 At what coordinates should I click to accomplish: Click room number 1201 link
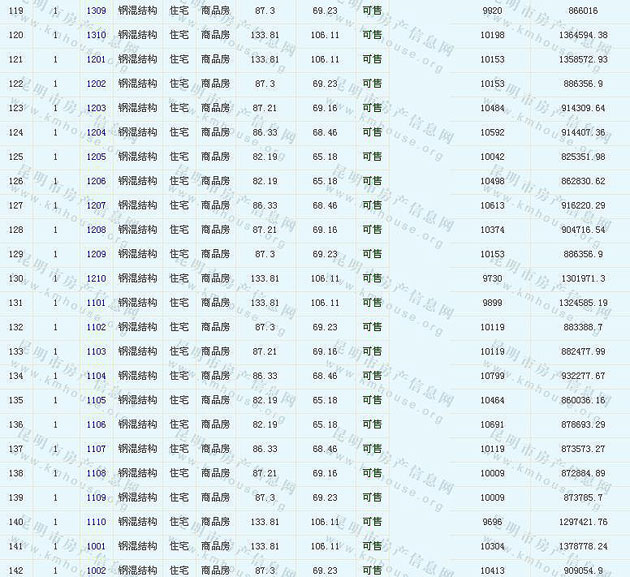pyautogui.click(x=96, y=59)
